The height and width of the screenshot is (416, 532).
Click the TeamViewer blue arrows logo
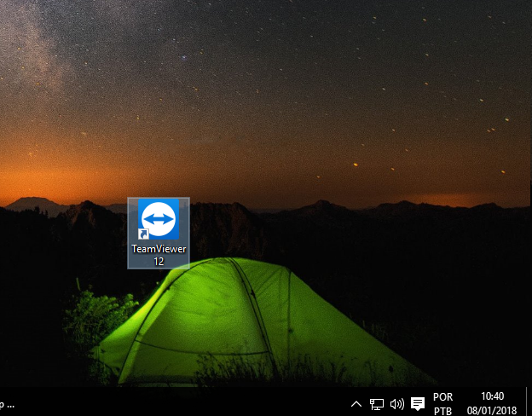159,219
